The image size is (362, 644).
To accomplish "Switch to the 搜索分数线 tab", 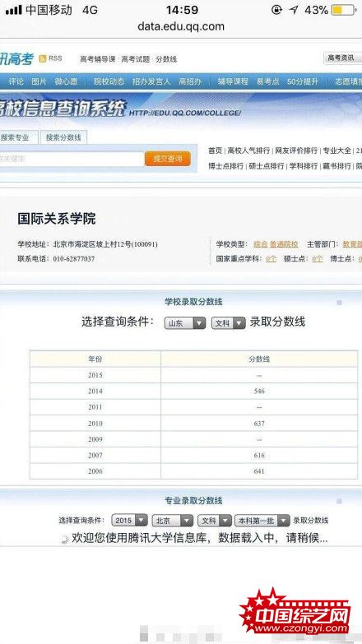I will coord(63,137).
